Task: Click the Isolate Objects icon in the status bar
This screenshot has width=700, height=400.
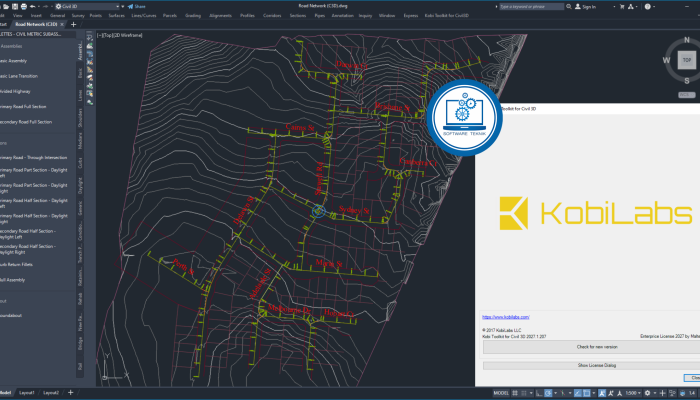Action: click(x=672, y=393)
